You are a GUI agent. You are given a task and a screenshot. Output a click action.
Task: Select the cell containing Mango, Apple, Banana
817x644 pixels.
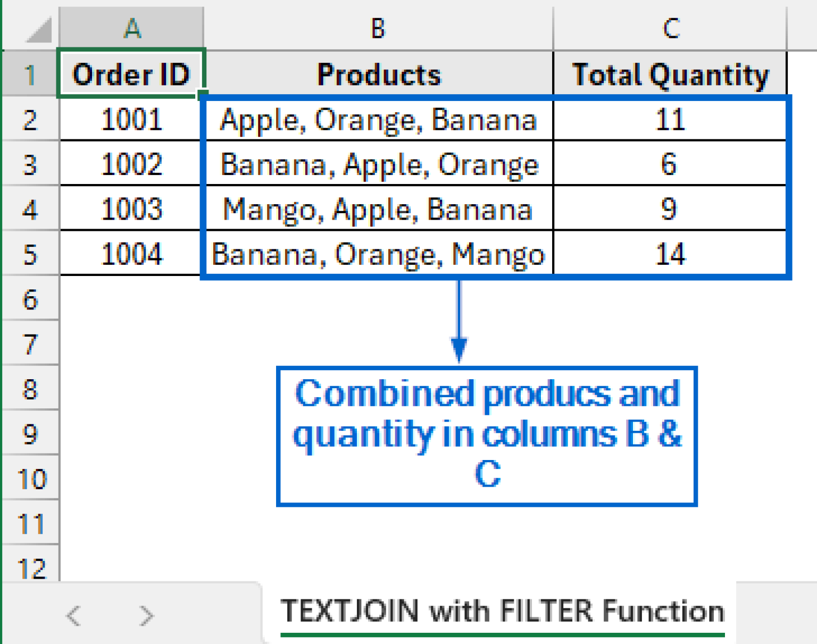(378, 208)
